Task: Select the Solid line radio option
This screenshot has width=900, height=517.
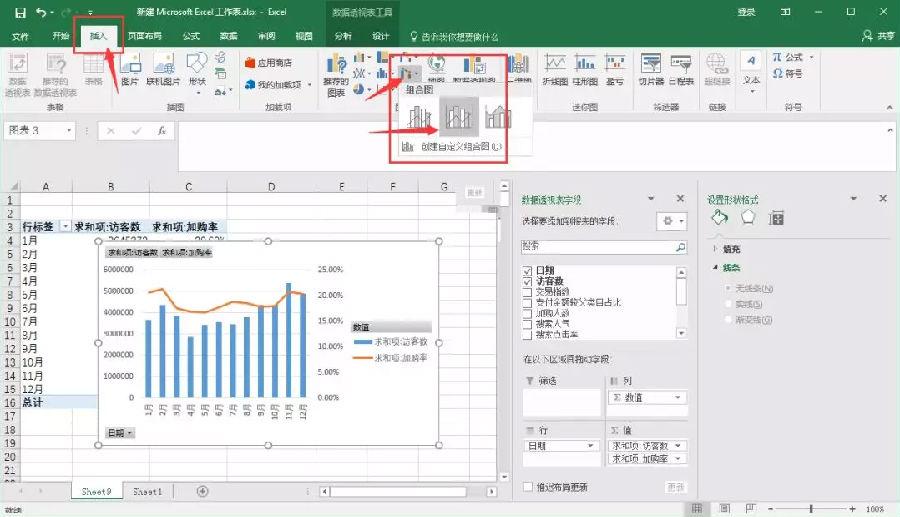Action: click(x=728, y=304)
